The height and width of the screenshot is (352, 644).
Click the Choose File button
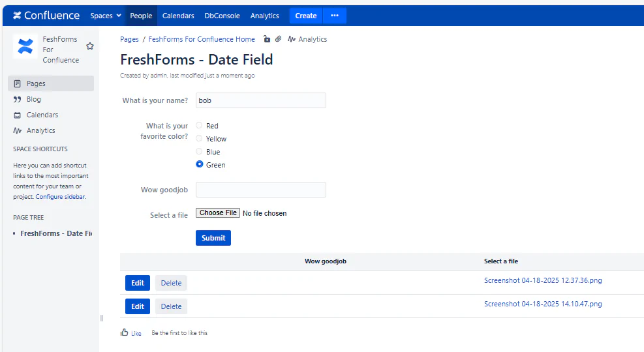(218, 213)
